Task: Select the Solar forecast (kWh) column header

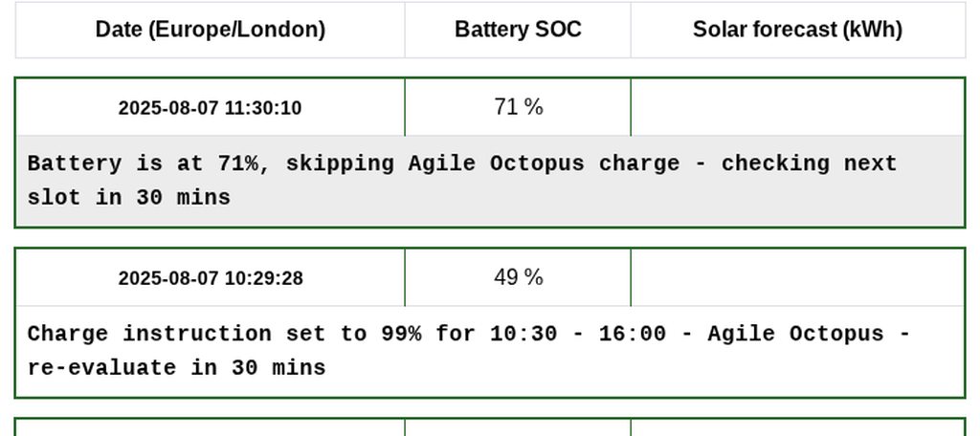Action: 797,30
